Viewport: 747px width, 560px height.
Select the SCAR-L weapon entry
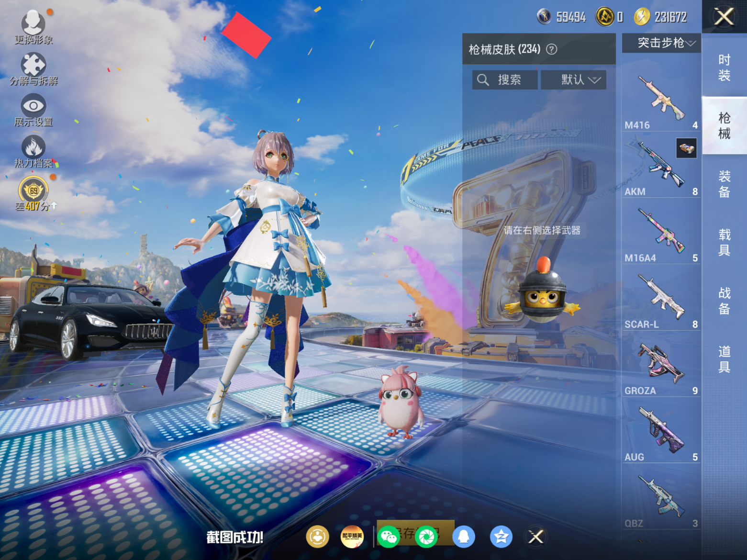pyautogui.click(x=661, y=298)
